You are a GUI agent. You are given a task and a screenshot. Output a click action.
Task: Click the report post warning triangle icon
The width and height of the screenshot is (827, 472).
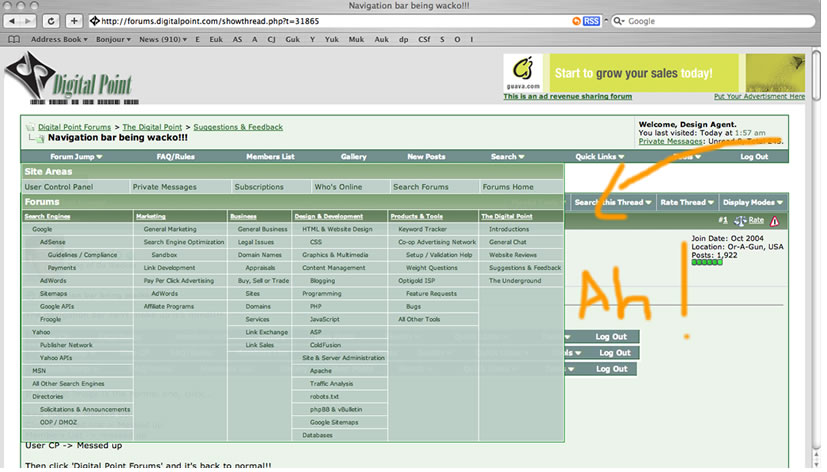pyautogui.click(x=774, y=221)
